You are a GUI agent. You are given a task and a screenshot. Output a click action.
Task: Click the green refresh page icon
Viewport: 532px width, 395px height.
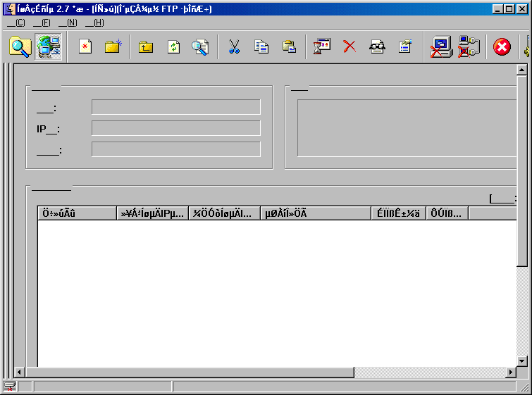pyautogui.click(x=173, y=47)
